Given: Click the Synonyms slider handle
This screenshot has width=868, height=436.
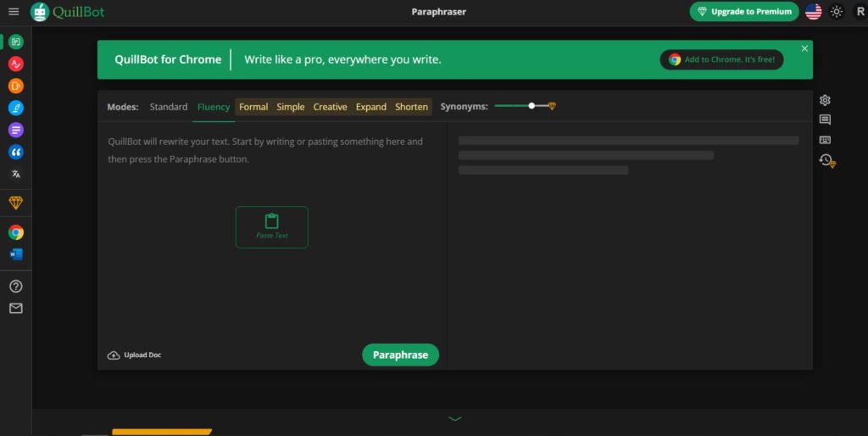Looking at the screenshot, I should 531,106.
